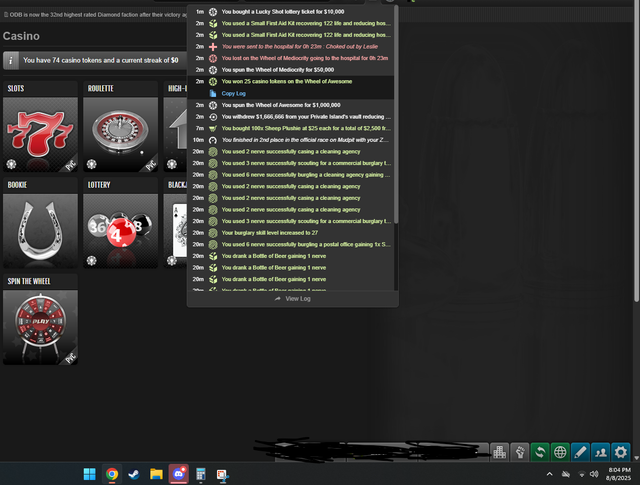The height and width of the screenshot is (485, 640).
Task: Open the company building icon in the chat bar
Action: pos(500,452)
